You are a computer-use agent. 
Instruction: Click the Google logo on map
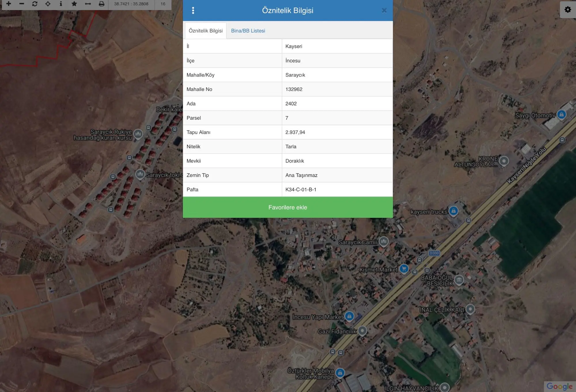tap(559, 386)
